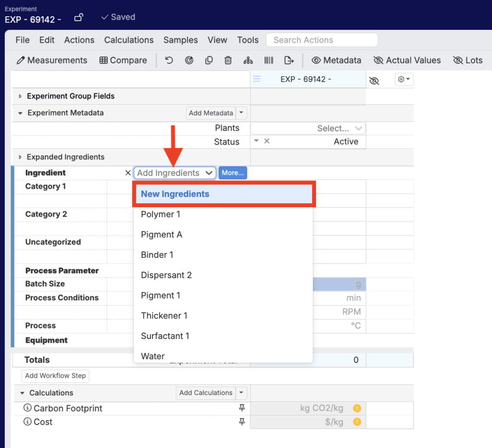
Task: Choose Pigment 1 from ingredient list
Action: pos(223,295)
